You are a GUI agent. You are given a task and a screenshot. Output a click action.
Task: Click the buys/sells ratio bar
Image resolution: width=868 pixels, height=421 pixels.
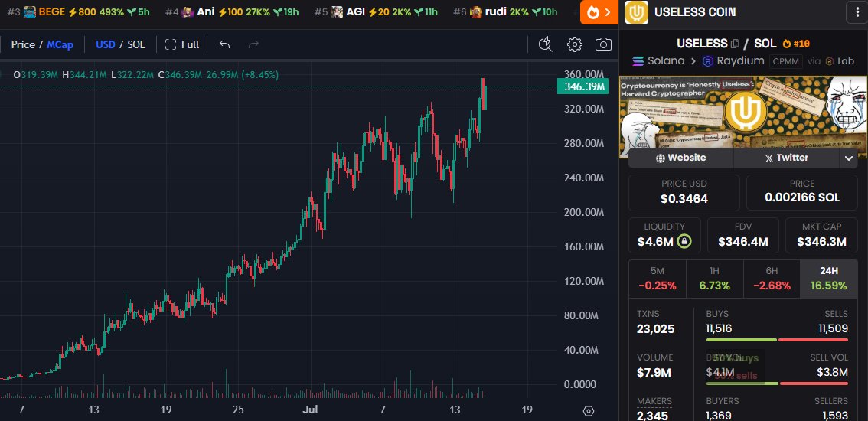tap(777, 340)
